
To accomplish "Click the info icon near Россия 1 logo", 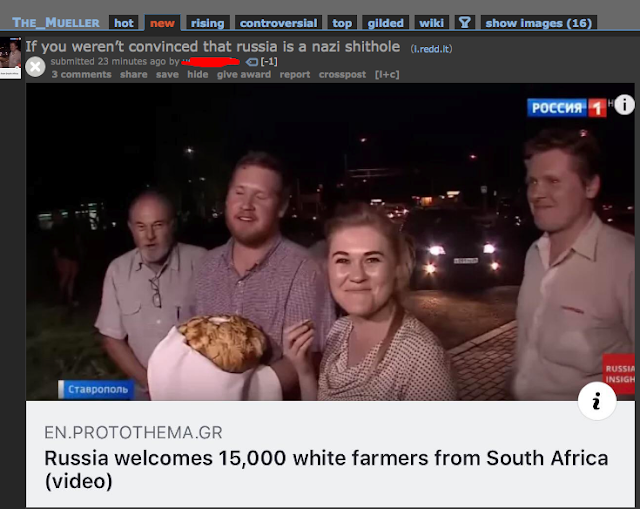I will (x=624, y=105).
